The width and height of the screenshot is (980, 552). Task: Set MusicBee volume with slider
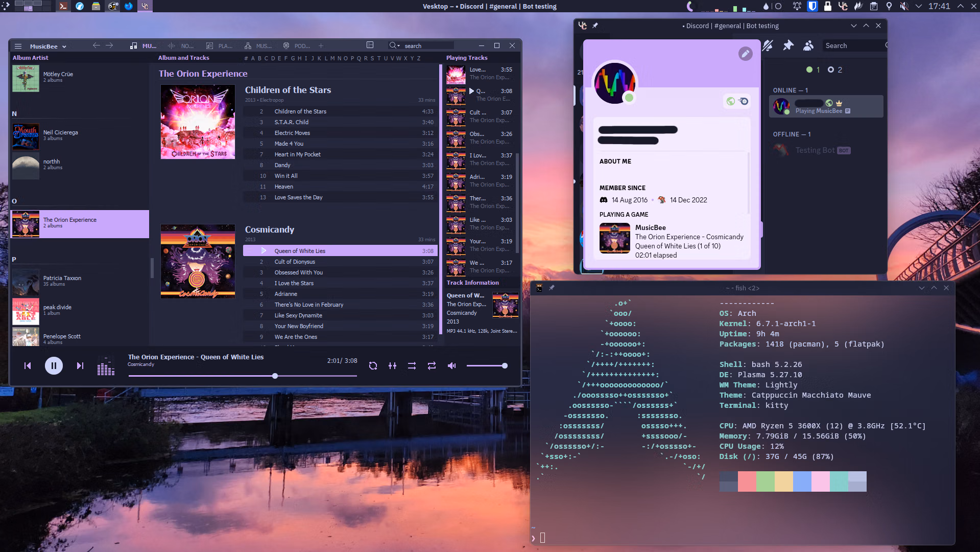pos(487,366)
